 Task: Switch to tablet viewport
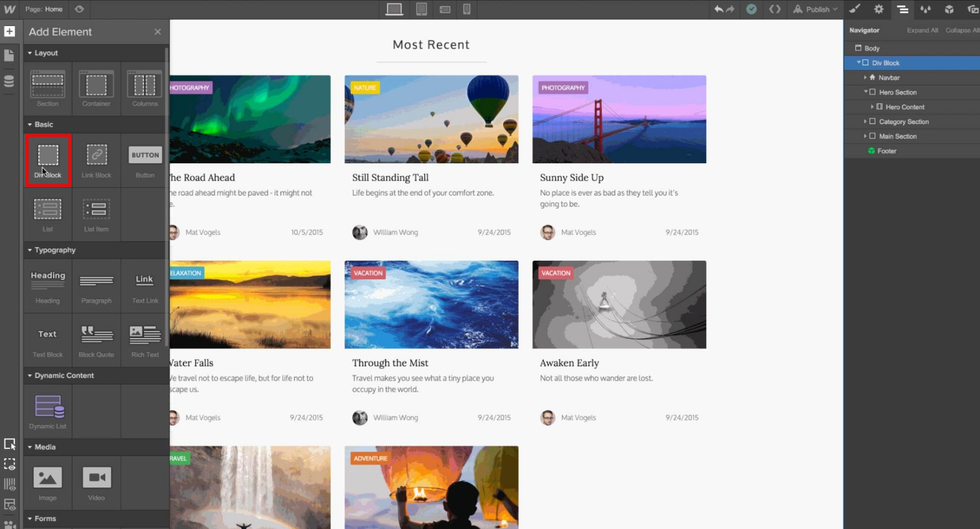(421, 9)
